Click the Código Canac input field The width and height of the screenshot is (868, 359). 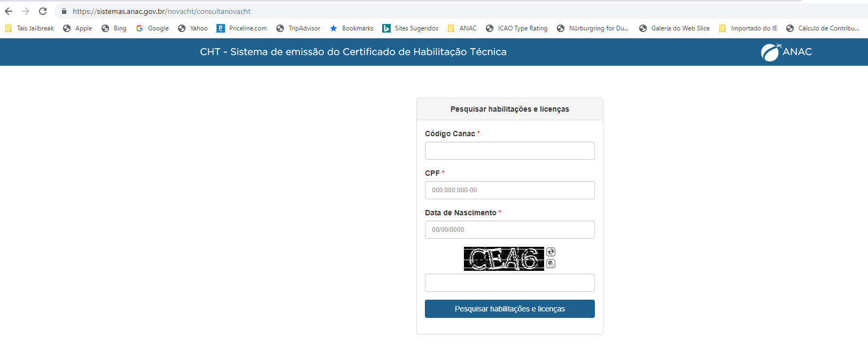[x=509, y=151]
